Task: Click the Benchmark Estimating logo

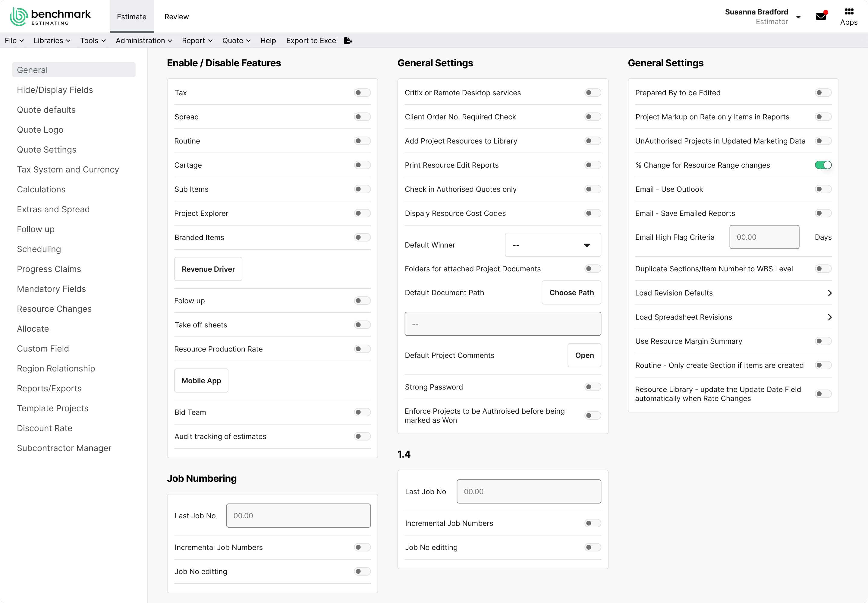Action: click(50, 17)
